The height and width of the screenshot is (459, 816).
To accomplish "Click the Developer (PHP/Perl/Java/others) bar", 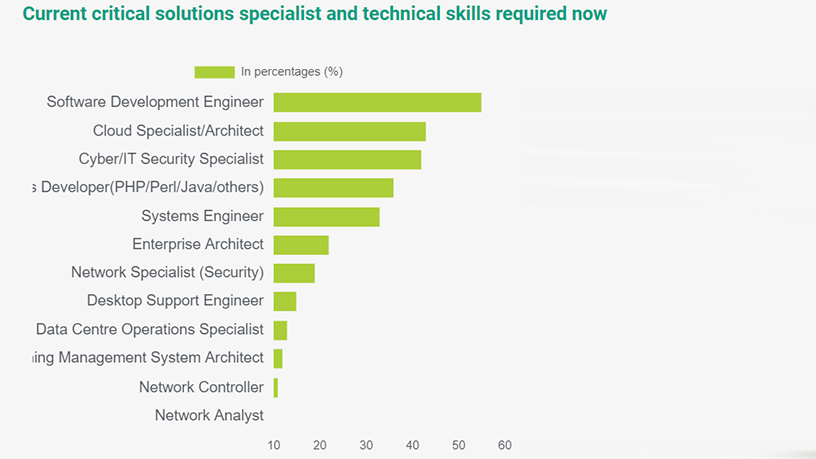I will coord(333,188).
